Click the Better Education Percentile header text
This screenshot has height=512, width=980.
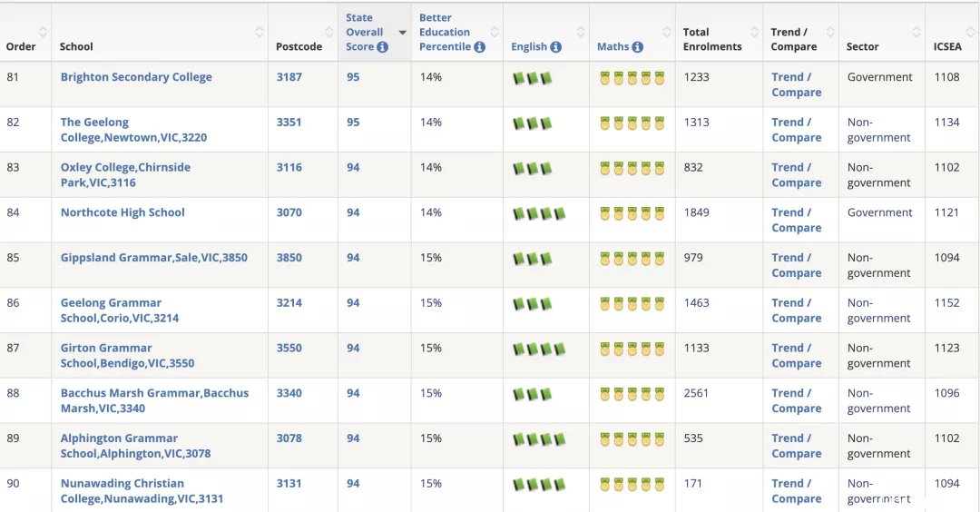click(445, 33)
